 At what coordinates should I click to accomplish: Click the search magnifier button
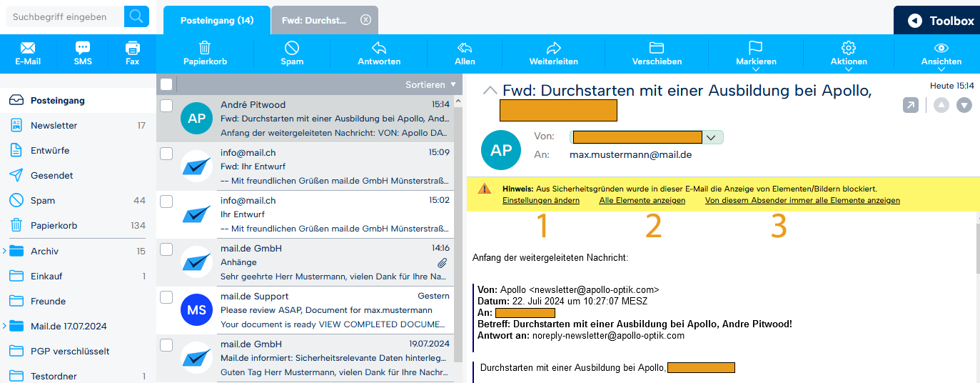(x=136, y=16)
